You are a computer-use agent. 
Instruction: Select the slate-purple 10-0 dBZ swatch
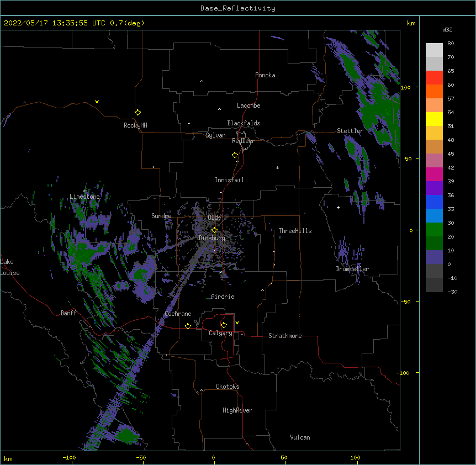point(434,257)
